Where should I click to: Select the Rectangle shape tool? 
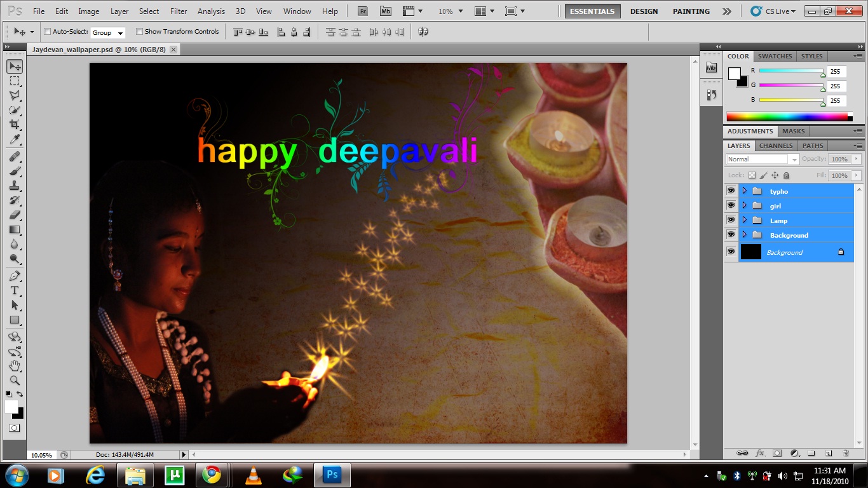click(x=15, y=320)
